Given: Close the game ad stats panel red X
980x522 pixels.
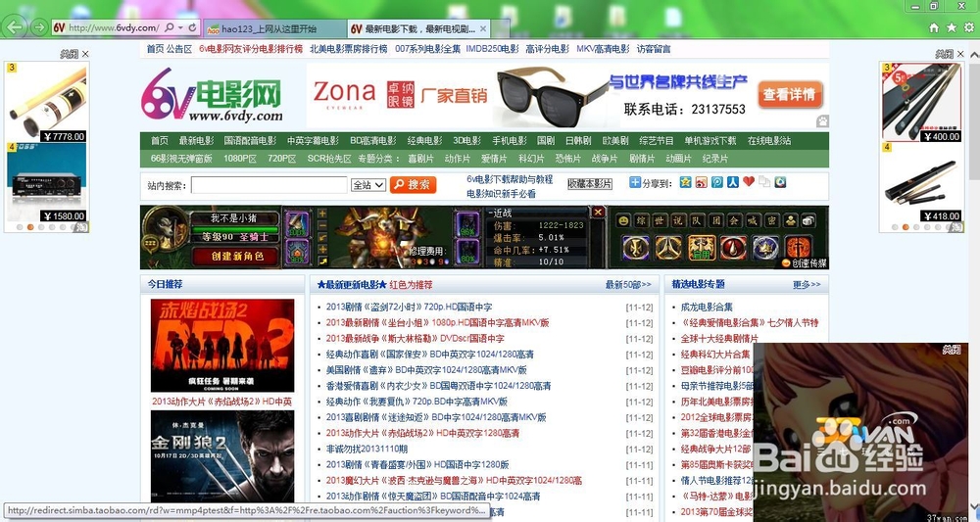Looking at the screenshot, I should (598, 213).
